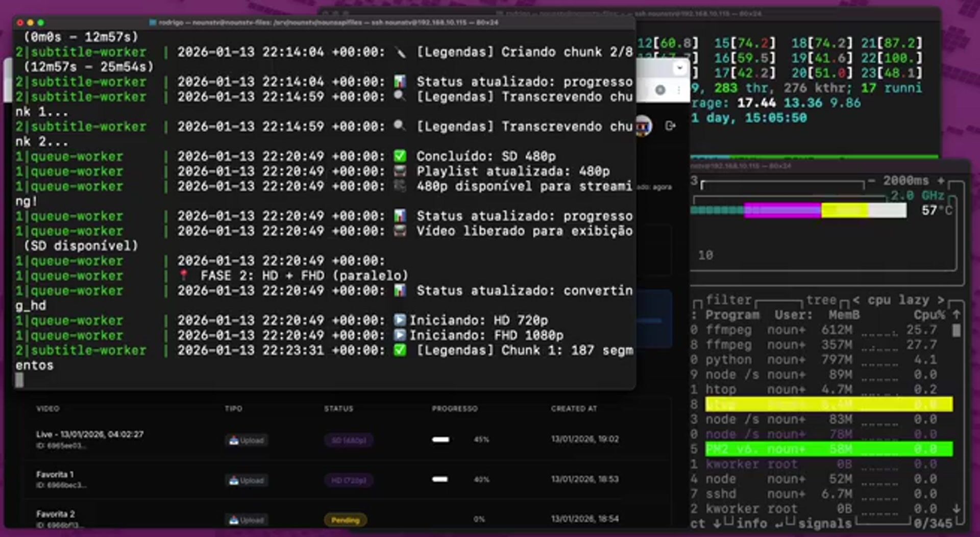The height and width of the screenshot is (537, 980).
Task: Increase btop update interval with the plus
Action: (x=941, y=181)
